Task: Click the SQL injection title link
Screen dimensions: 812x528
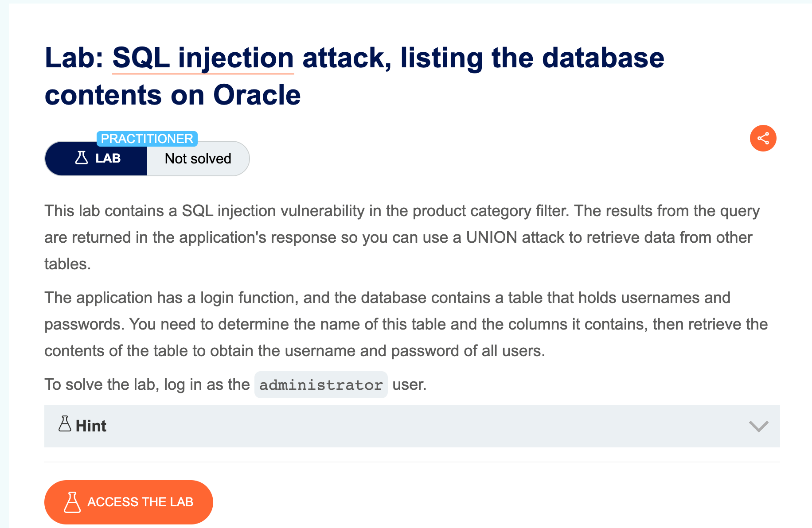Action: coord(203,58)
